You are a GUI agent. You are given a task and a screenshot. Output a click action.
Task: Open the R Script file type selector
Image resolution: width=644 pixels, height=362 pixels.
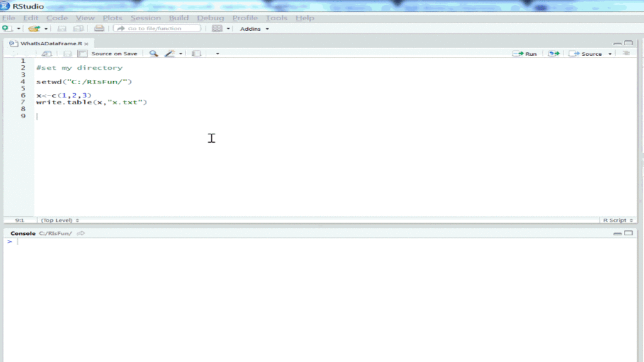pyautogui.click(x=618, y=221)
